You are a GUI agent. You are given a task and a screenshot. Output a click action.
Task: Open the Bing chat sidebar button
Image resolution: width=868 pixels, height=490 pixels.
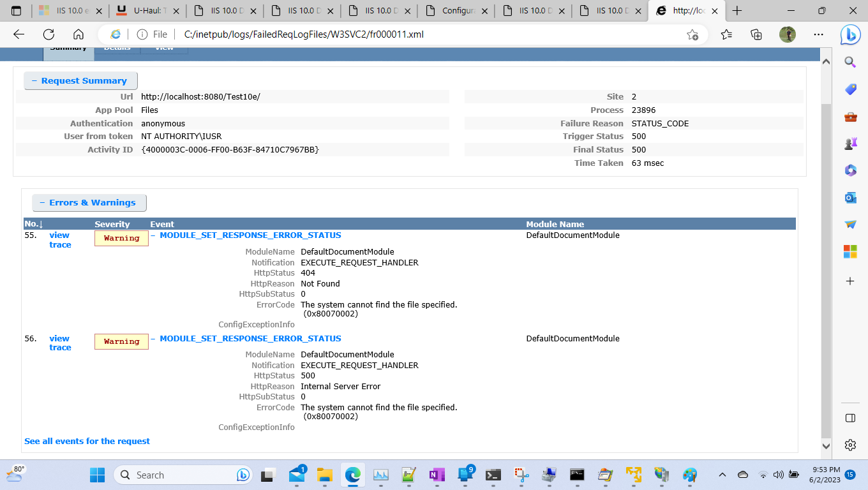850,35
